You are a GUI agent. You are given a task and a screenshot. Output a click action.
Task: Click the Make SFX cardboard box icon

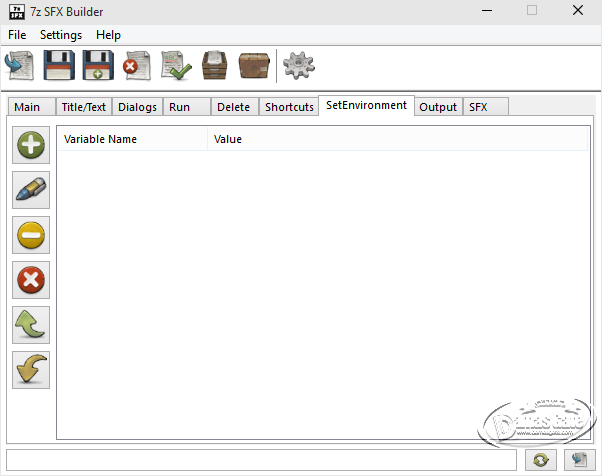click(x=254, y=66)
